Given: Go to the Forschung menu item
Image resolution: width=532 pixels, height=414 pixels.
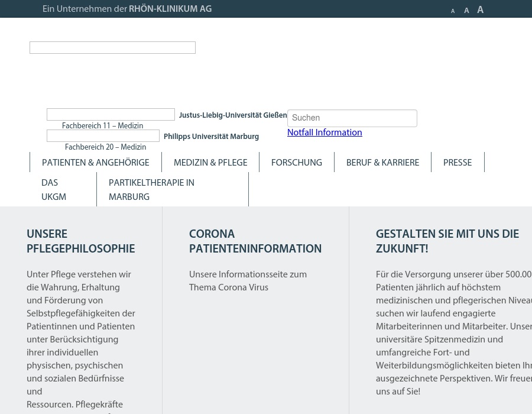Looking at the screenshot, I should click(x=297, y=163).
